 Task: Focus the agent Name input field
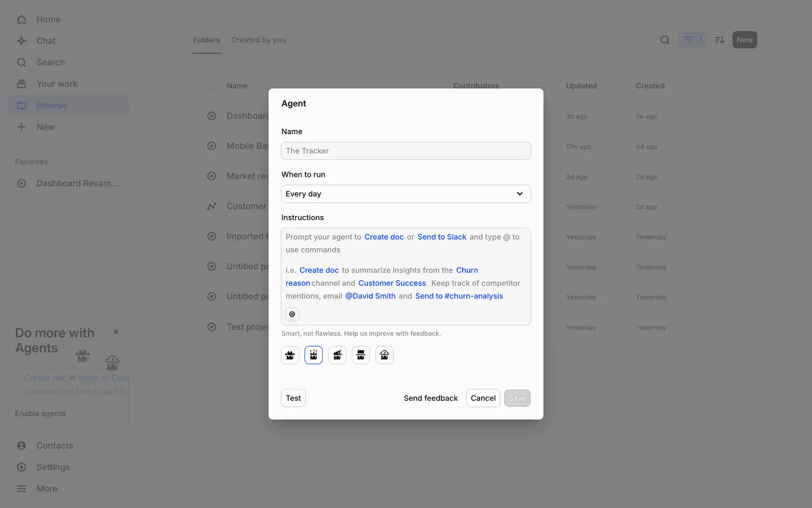tap(406, 151)
